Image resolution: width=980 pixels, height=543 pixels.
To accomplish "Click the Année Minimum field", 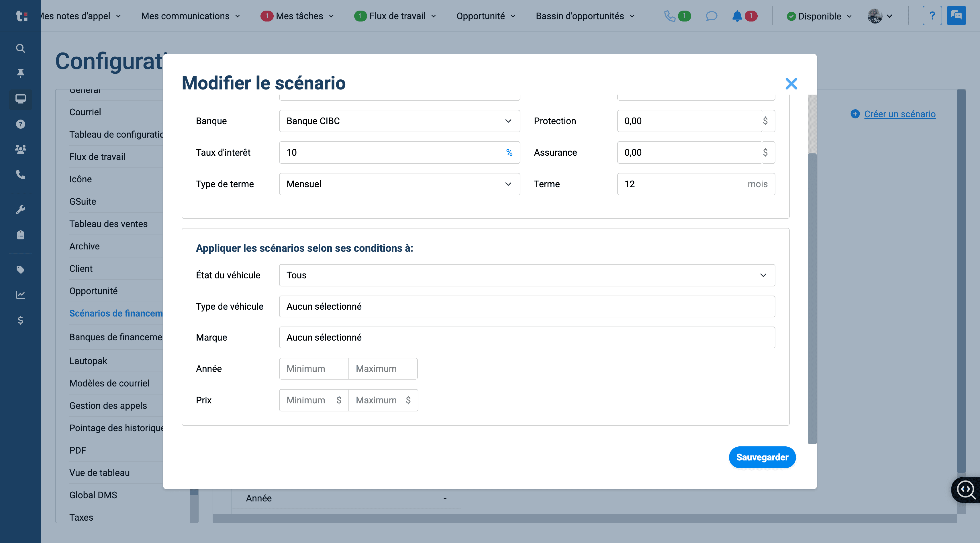I will pyautogui.click(x=313, y=369).
